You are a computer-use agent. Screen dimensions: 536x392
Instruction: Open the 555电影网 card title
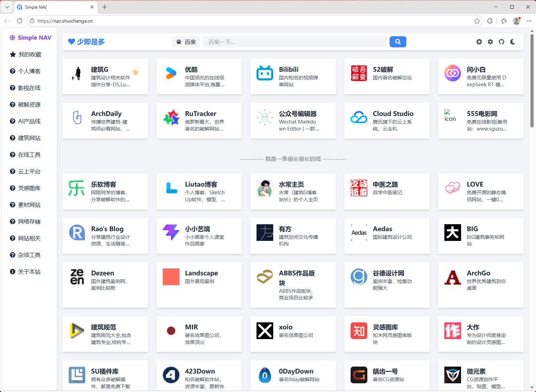click(x=482, y=114)
